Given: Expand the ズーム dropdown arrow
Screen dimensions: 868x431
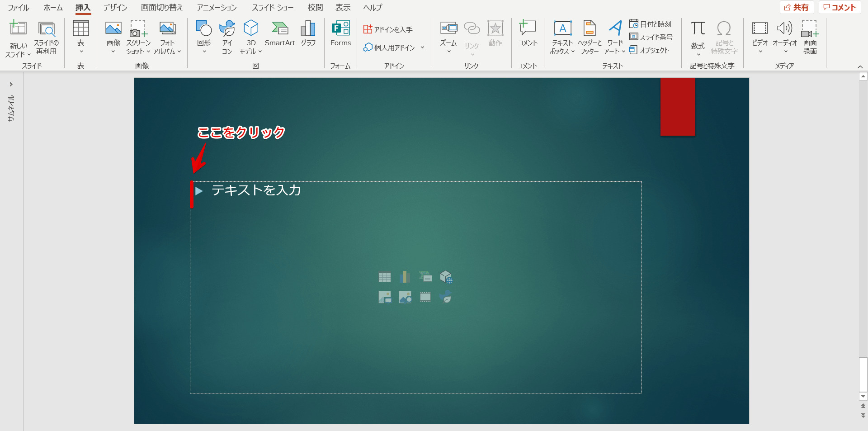Looking at the screenshot, I should [449, 51].
